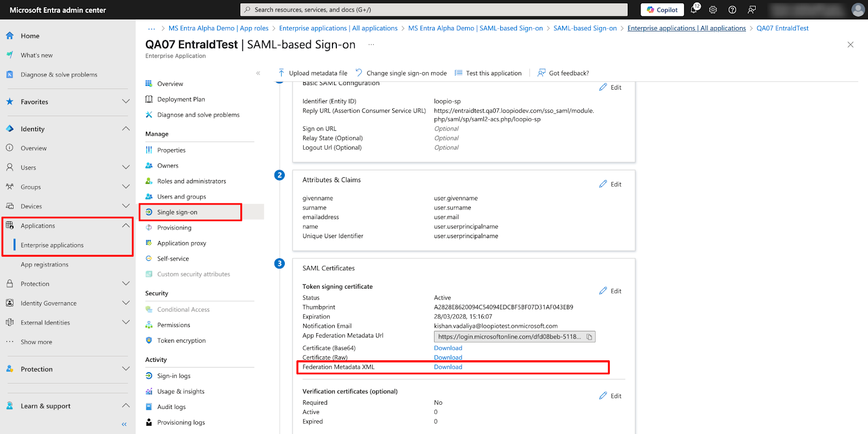Open the help question mark icon
This screenshot has height=434, width=868.
(x=732, y=10)
